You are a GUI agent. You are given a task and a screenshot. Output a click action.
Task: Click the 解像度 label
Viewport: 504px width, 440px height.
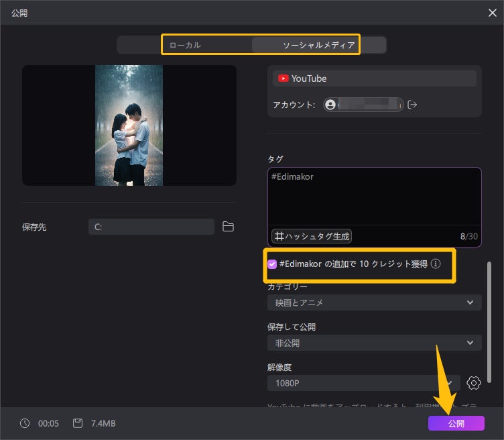279,367
